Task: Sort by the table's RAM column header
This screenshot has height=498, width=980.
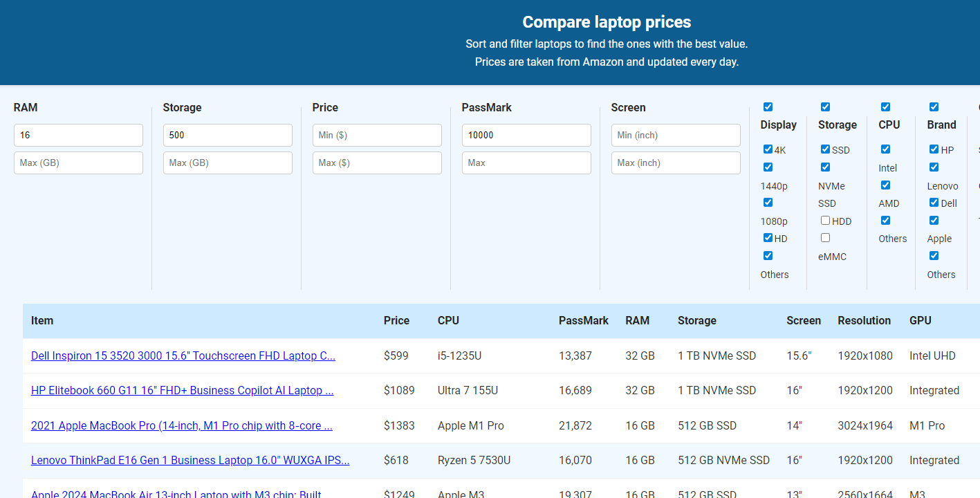Action: click(637, 320)
